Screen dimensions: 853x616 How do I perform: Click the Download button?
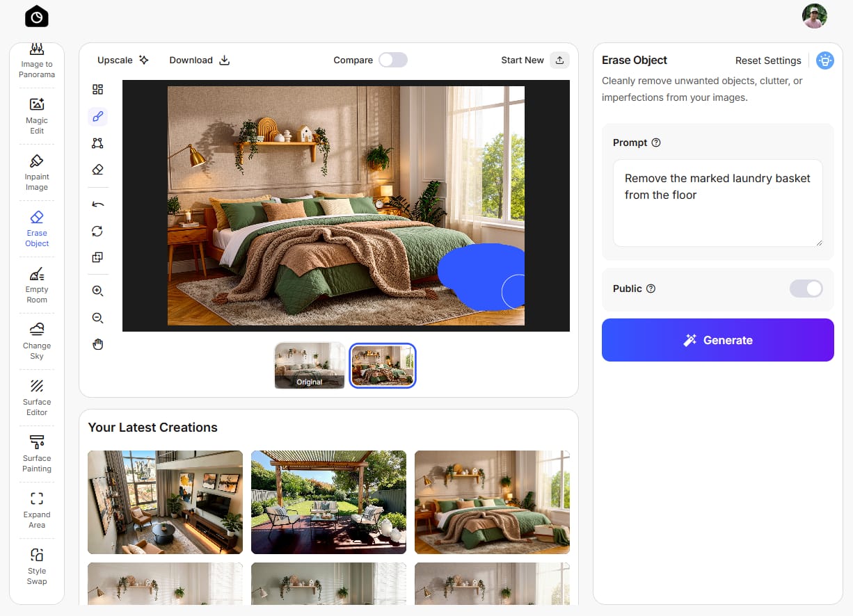click(200, 60)
